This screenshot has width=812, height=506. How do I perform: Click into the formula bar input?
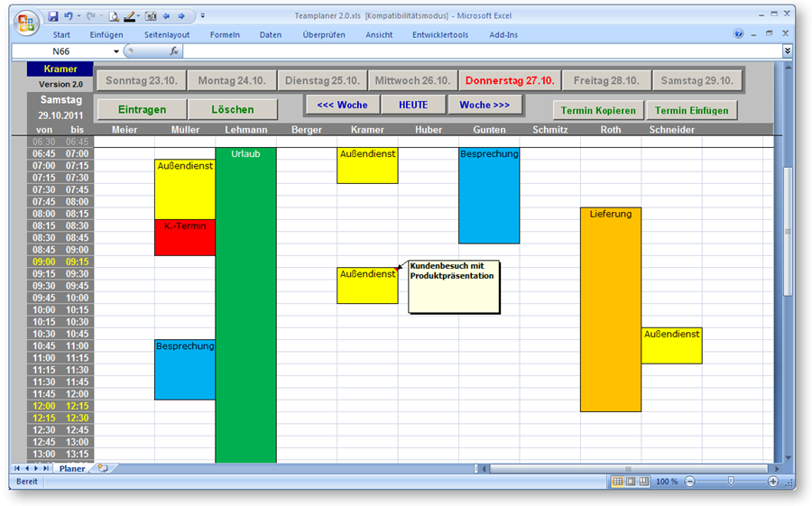tap(483, 51)
